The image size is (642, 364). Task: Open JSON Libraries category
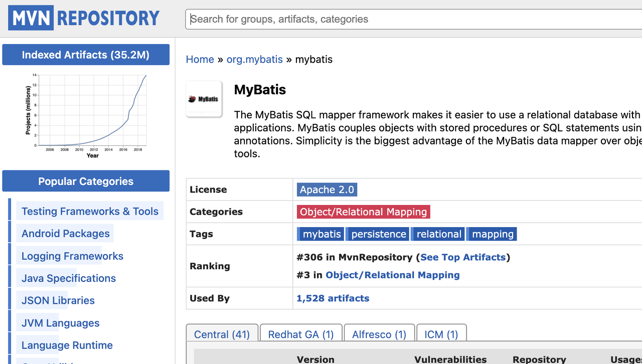coord(58,300)
